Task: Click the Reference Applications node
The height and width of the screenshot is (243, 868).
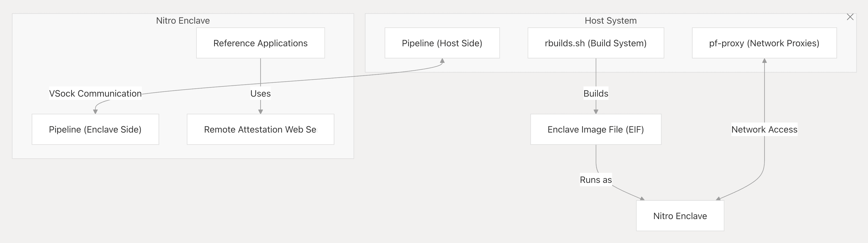Action: [x=260, y=43]
